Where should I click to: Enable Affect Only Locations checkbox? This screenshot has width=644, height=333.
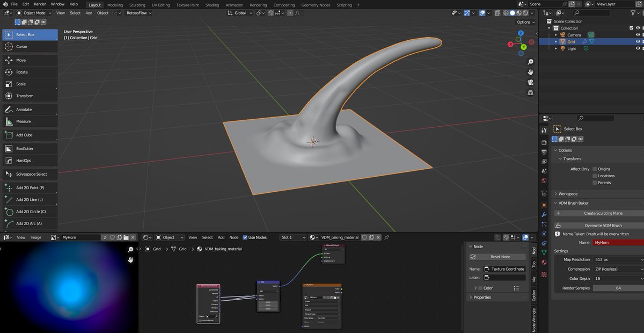coord(595,176)
